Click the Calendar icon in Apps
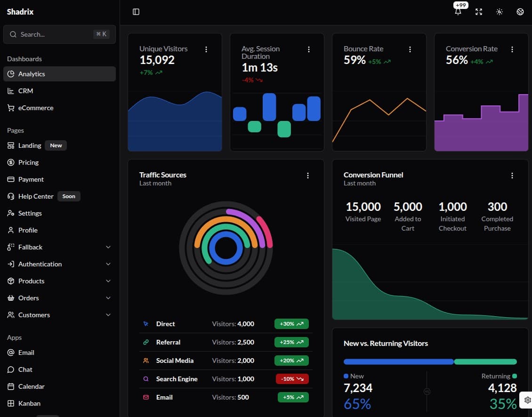The width and height of the screenshot is (532, 417). pyautogui.click(x=11, y=386)
